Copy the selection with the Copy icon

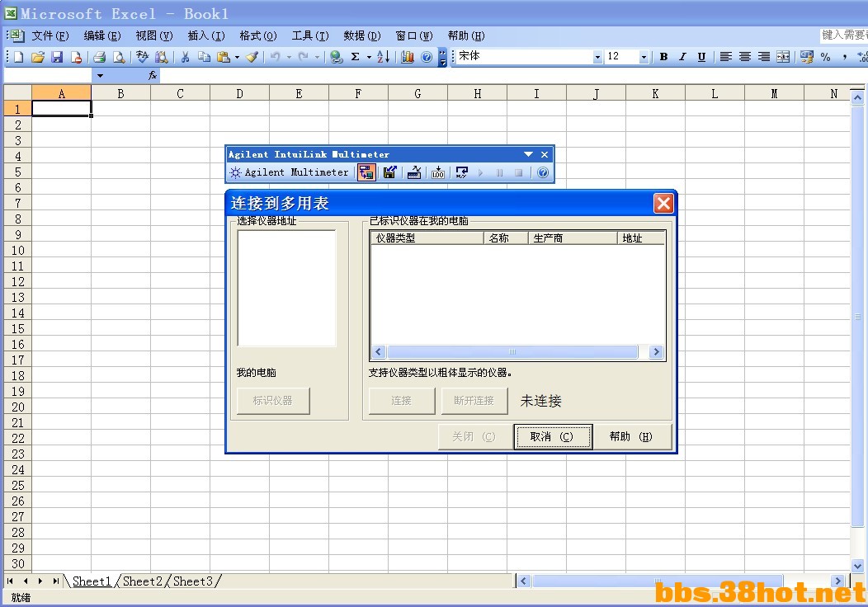coord(204,57)
